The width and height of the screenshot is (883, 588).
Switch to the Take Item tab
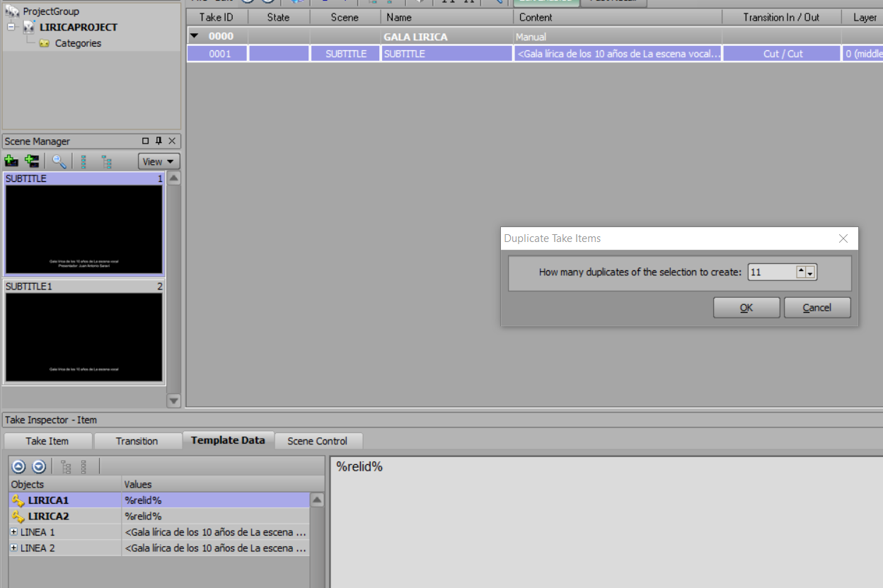(x=47, y=441)
